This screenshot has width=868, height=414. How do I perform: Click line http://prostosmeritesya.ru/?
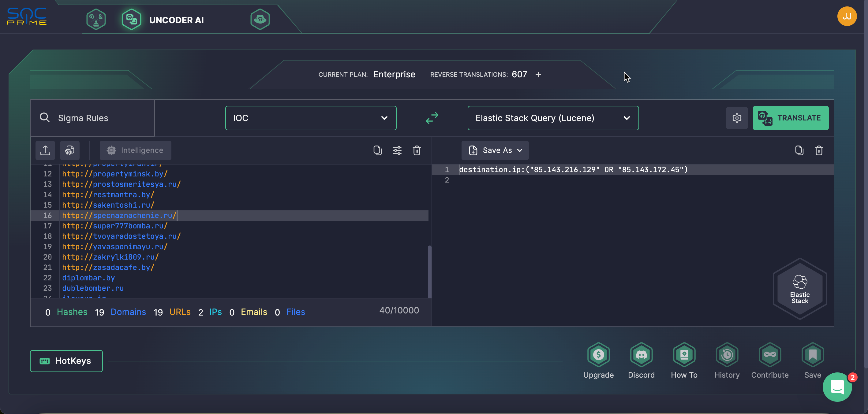[x=122, y=184]
